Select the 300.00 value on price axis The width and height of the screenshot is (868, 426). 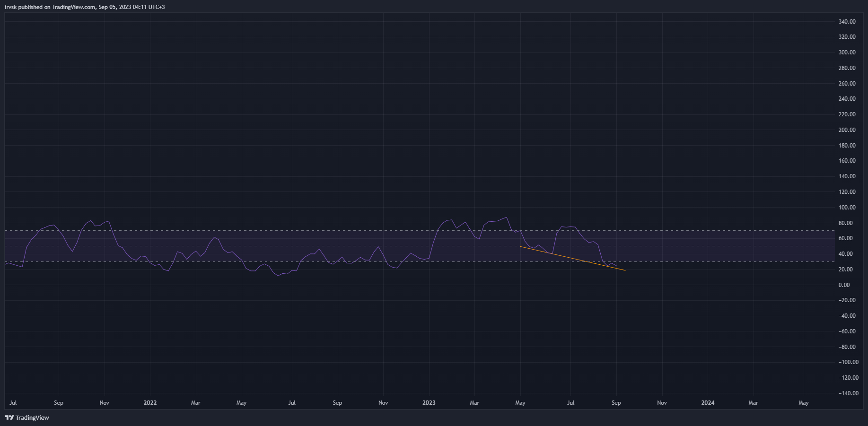coord(847,52)
